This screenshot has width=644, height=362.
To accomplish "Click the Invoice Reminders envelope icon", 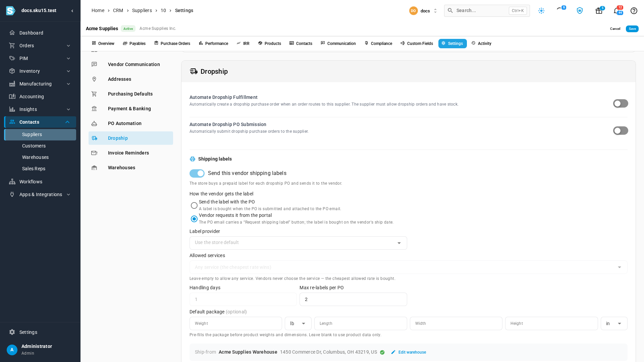I will pyautogui.click(x=94, y=153).
